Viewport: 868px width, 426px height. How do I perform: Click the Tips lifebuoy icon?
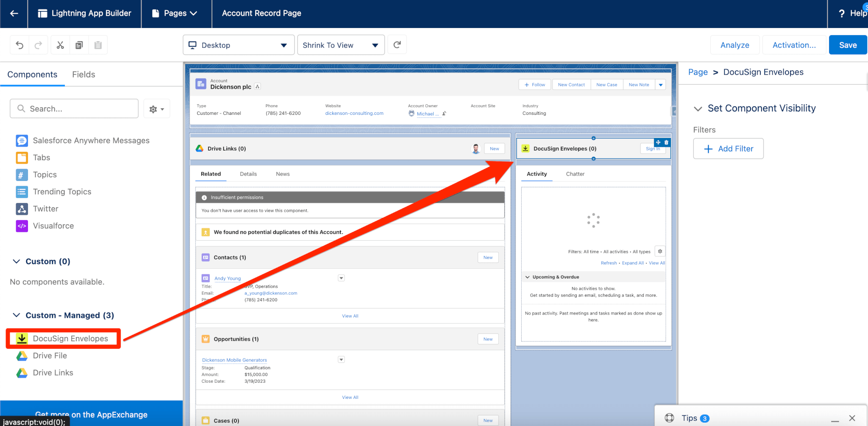(x=670, y=418)
